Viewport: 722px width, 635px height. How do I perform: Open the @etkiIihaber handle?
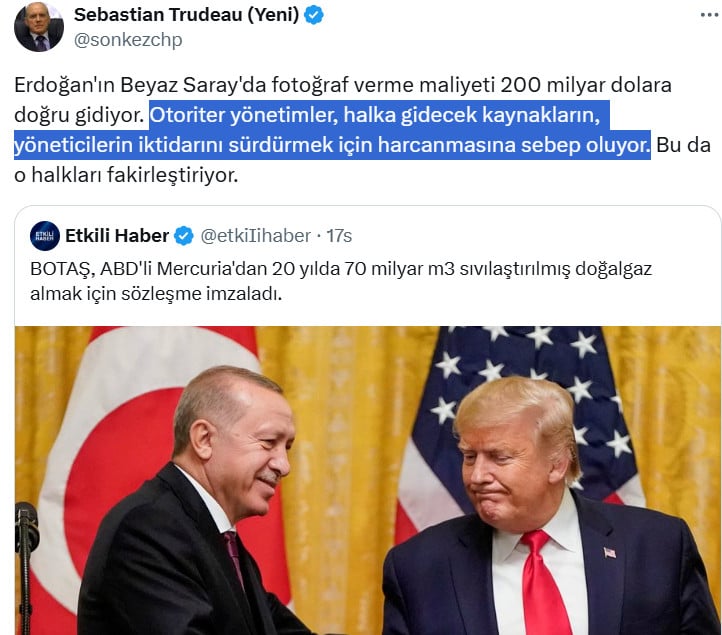(256, 236)
